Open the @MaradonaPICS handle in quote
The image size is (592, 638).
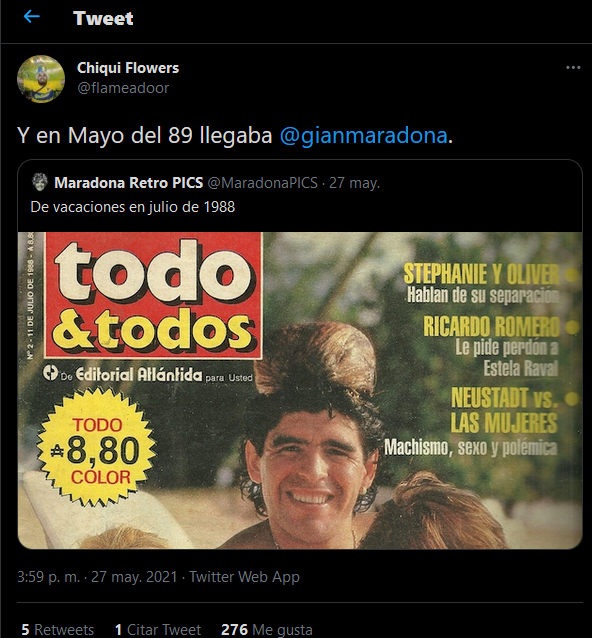tap(262, 183)
